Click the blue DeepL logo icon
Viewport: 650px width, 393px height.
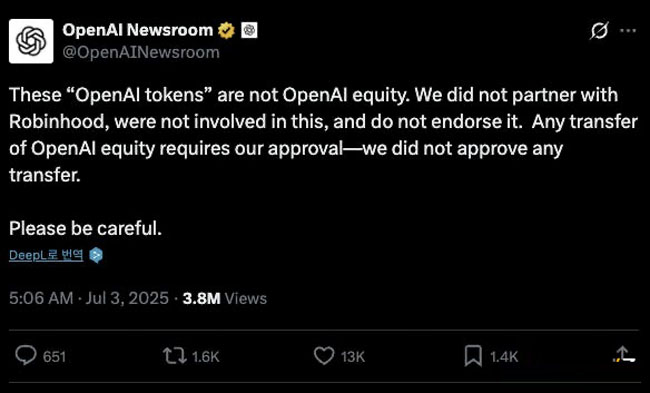(96, 255)
